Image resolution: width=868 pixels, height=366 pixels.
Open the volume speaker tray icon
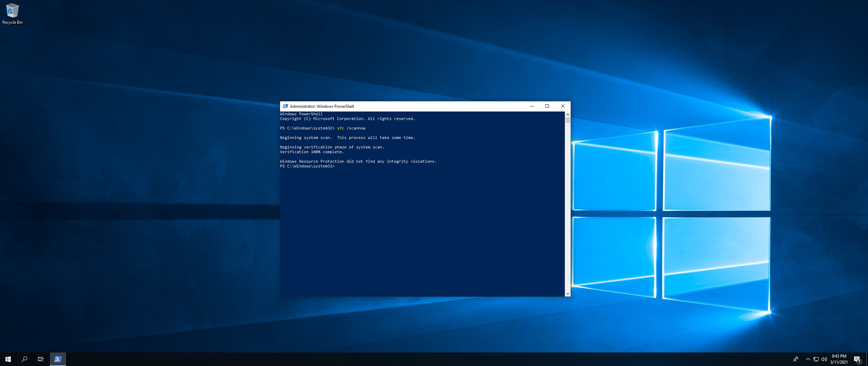pyautogui.click(x=824, y=359)
